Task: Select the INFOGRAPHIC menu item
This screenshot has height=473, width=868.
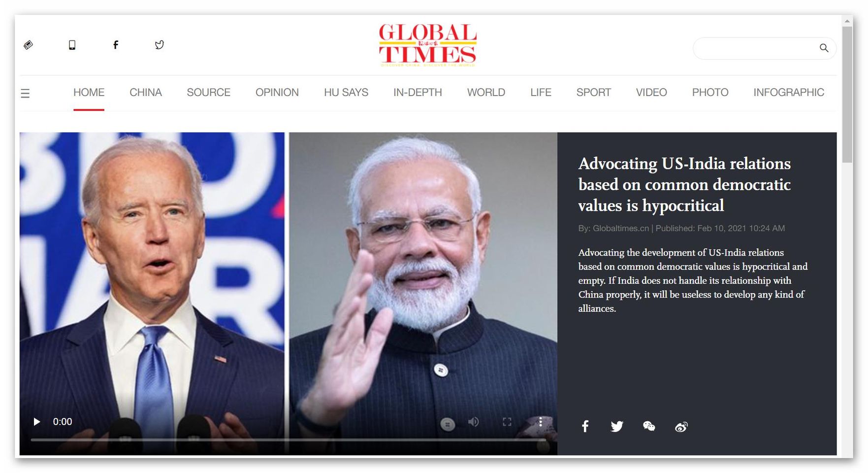Action: 788,93
